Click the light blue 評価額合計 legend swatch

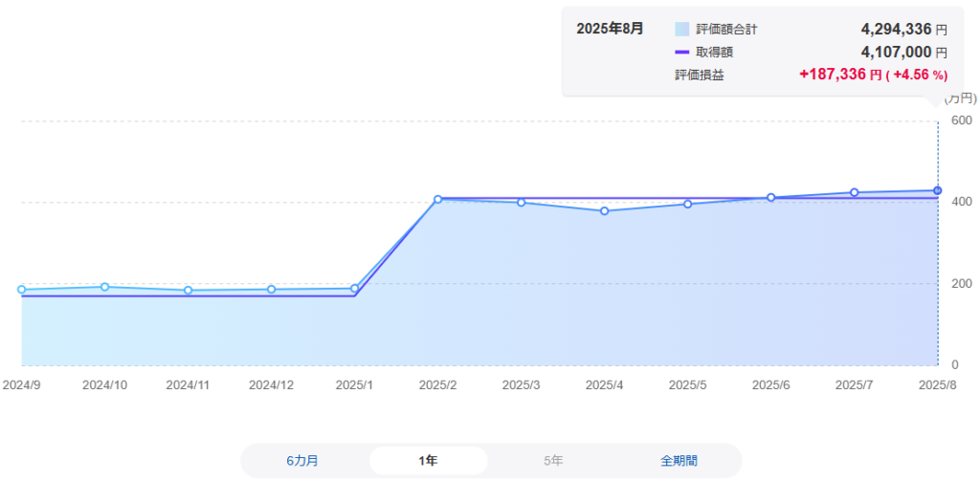click(682, 30)
